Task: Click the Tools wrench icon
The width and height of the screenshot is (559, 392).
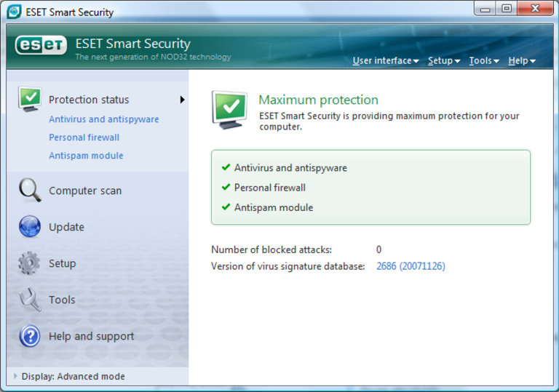Action: tap(30, 300)
